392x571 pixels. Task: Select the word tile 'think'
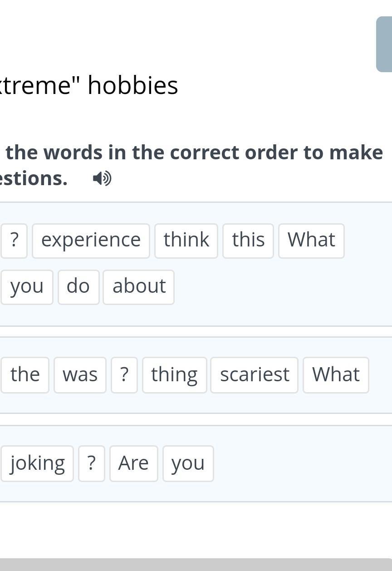click(x=186, y=241)
